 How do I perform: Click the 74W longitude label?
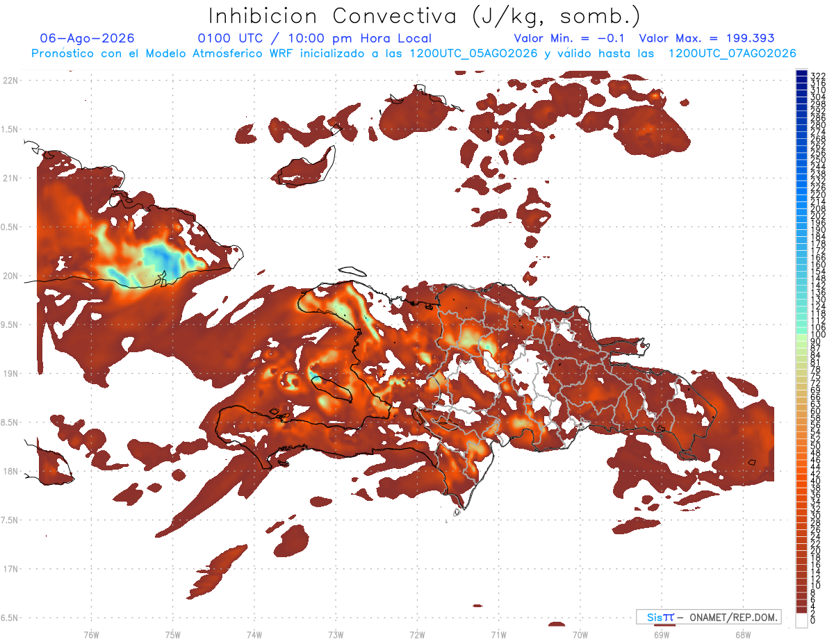(x=254, y=634)
